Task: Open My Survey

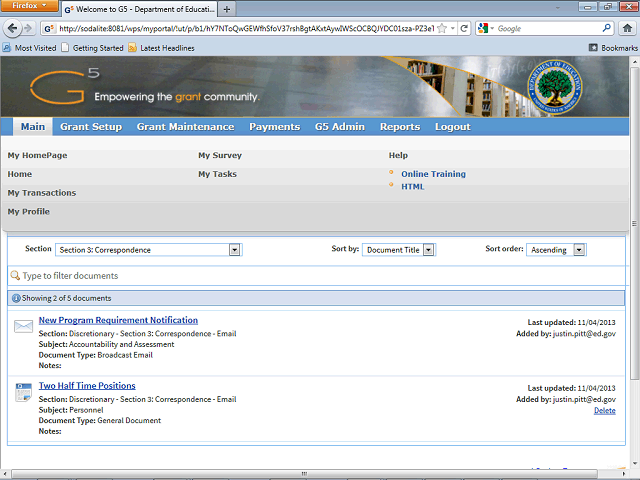Action: click(220, 155)
